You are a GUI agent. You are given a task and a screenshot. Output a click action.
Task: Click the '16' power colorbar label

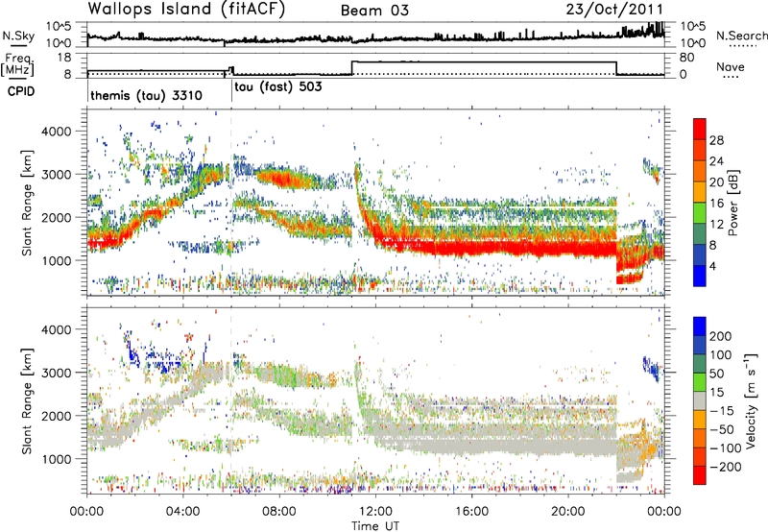[716, 204]
